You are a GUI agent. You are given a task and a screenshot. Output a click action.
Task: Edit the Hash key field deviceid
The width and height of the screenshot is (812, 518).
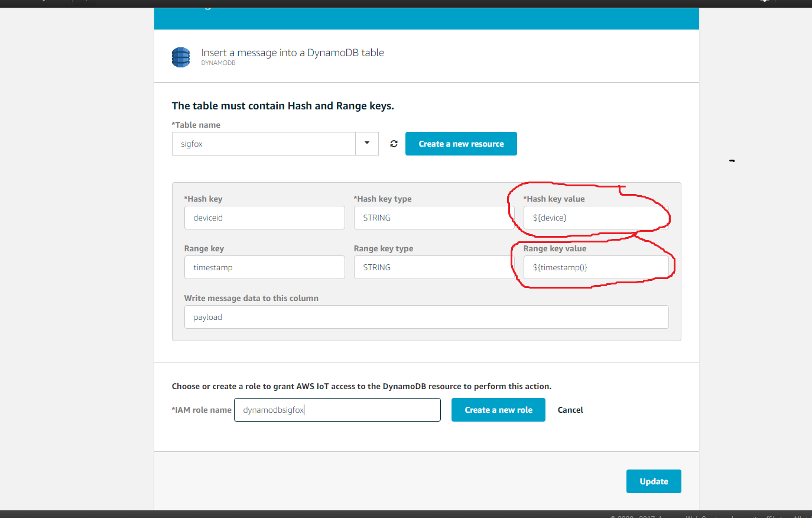pyautogui.click(x=264, y=218)
